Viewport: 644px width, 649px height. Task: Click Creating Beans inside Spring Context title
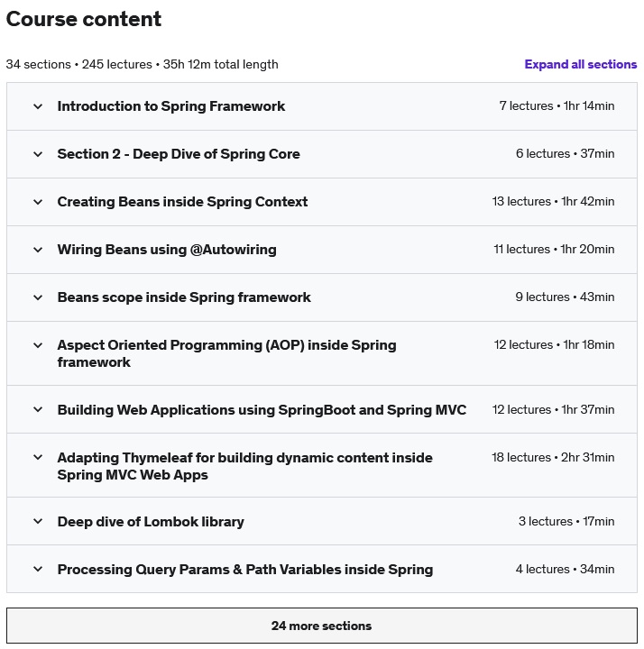tap(182, 202)
